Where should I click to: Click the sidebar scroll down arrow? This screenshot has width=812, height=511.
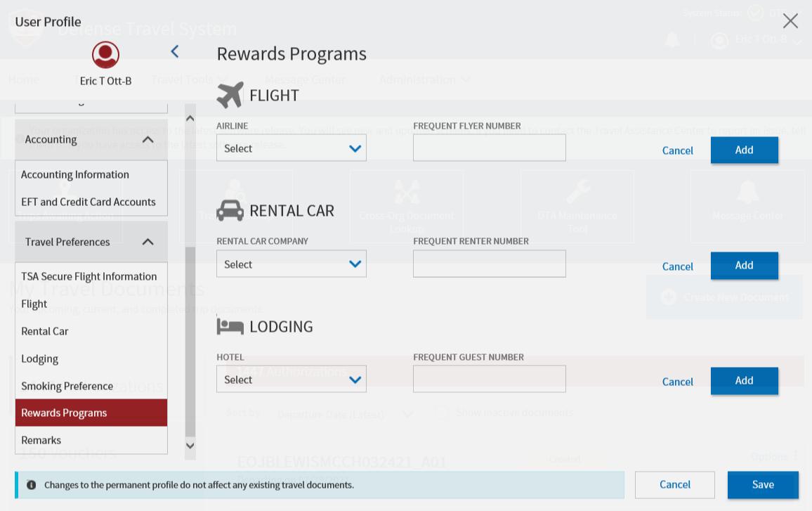pos(190,445)
